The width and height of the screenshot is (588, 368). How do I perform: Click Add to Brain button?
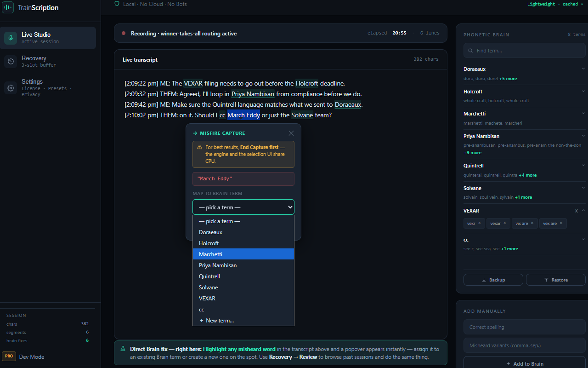[x=525, y=363]
